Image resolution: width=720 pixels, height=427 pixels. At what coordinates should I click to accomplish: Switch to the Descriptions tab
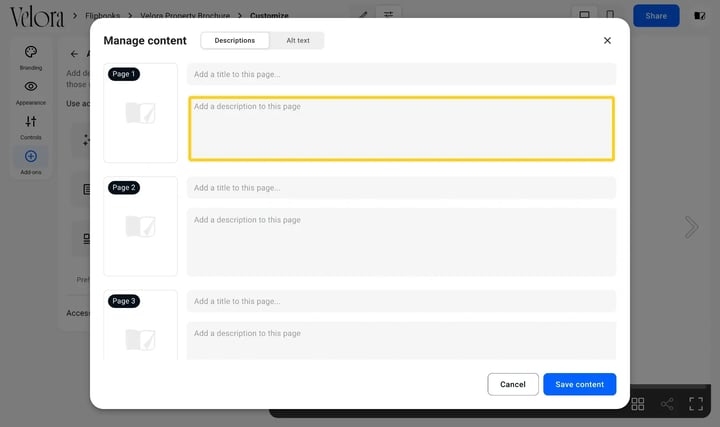235,40
